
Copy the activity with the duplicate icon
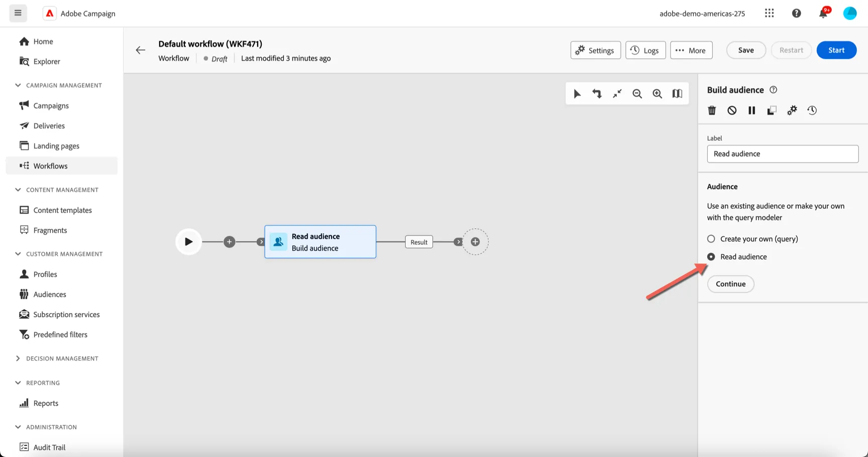(772, 110)
